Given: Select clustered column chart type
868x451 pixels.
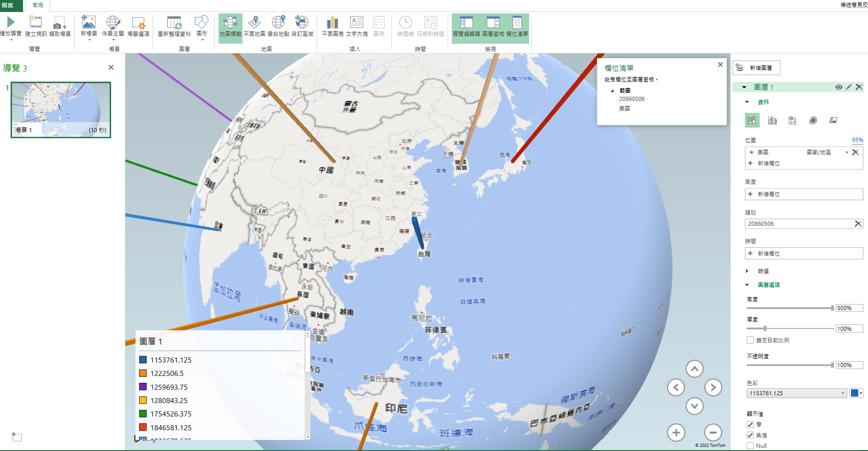Looking at the screenshot, I should (773, 120).
